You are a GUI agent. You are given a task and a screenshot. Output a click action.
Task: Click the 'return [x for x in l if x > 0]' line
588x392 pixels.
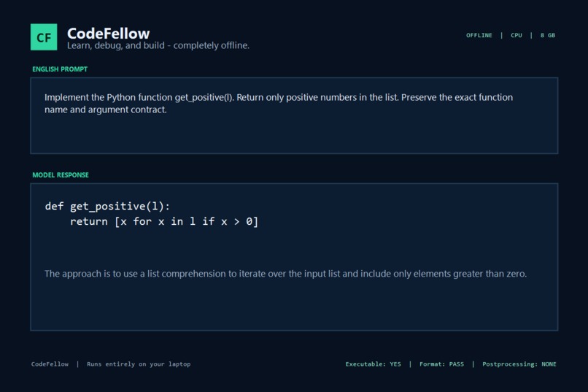point(164,221)
